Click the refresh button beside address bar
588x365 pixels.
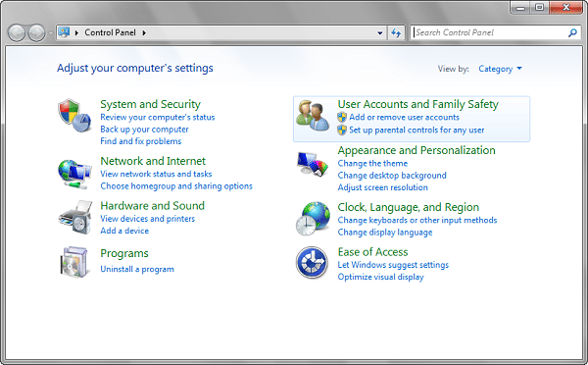click(396, 32)
